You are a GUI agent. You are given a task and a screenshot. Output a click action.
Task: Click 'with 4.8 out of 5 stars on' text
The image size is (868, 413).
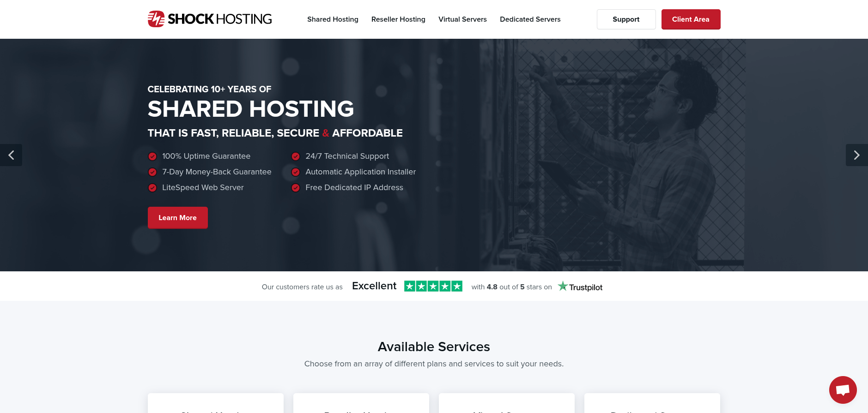click(511, 287)
